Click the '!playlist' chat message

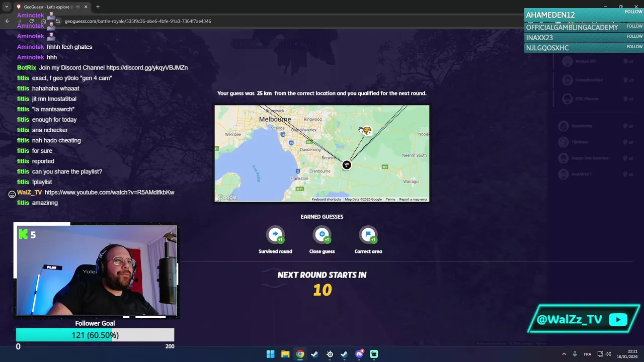coord(42,182)
